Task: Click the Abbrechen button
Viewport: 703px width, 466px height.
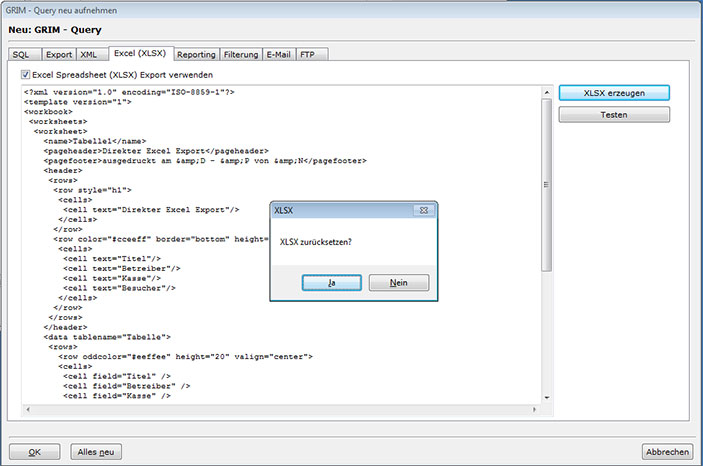Action: pyautogui.click(x=668, y=451)
